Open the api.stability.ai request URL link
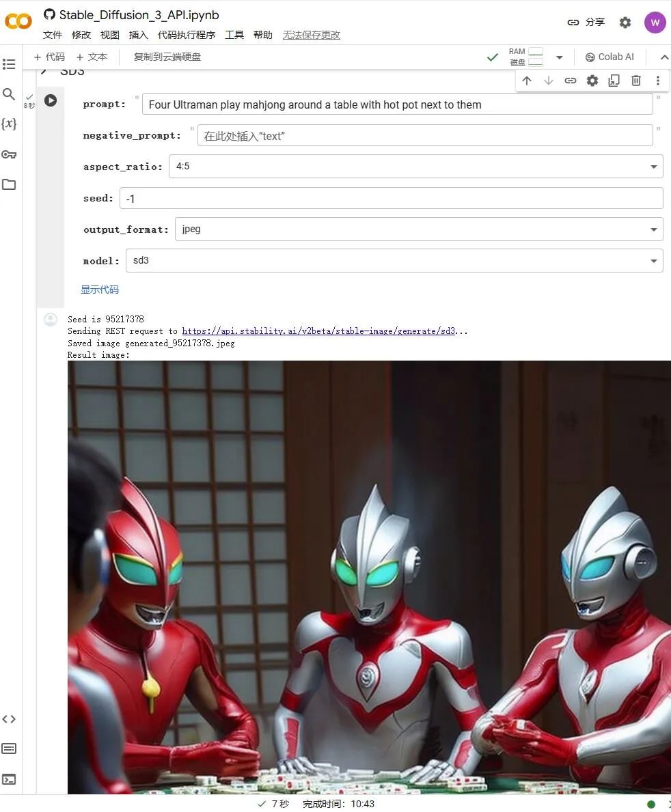671x812 pixels. [318, 331]
